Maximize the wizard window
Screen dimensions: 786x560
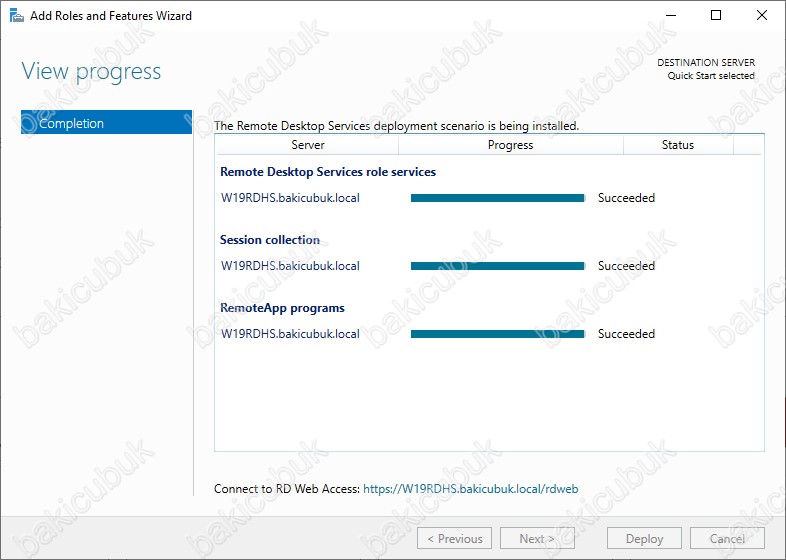(716, 16)
